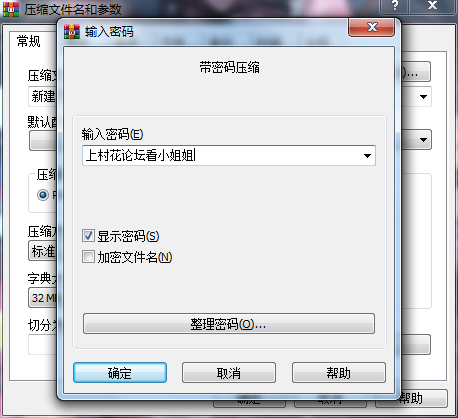Open the profile dropdown arrow on right side
This screenshot has height=418, width=458.
423,140
